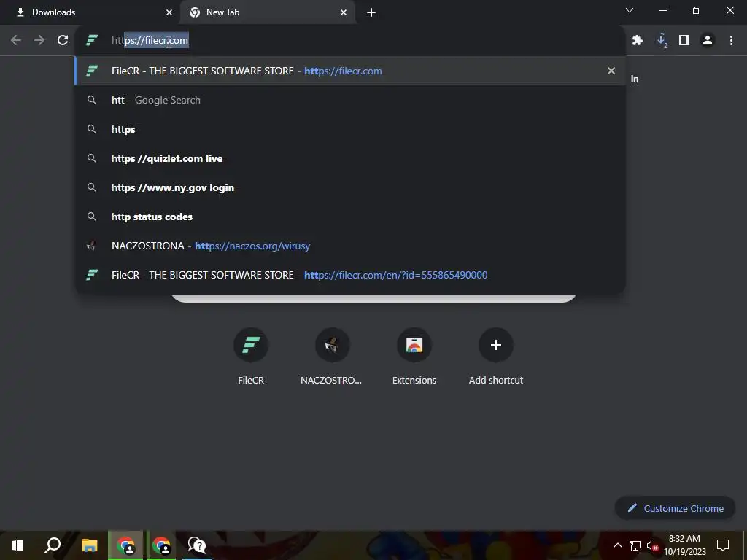747x560 pixels.
Task: Show hidden system tray icons
Action: click(x=617, y=545)
